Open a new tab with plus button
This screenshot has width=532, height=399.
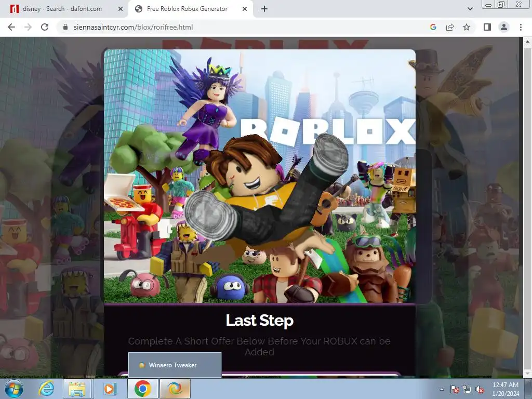click(264, 9)
